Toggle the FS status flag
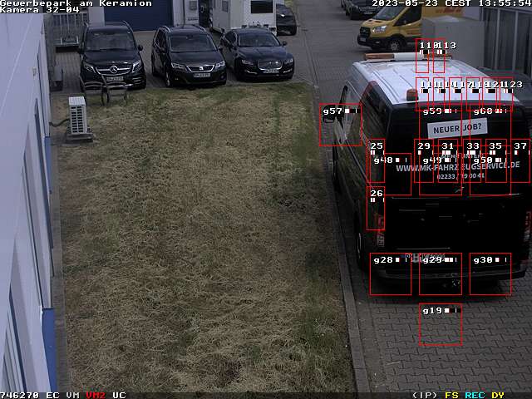Viewport: 532px width, 399px height. (451, 395)
